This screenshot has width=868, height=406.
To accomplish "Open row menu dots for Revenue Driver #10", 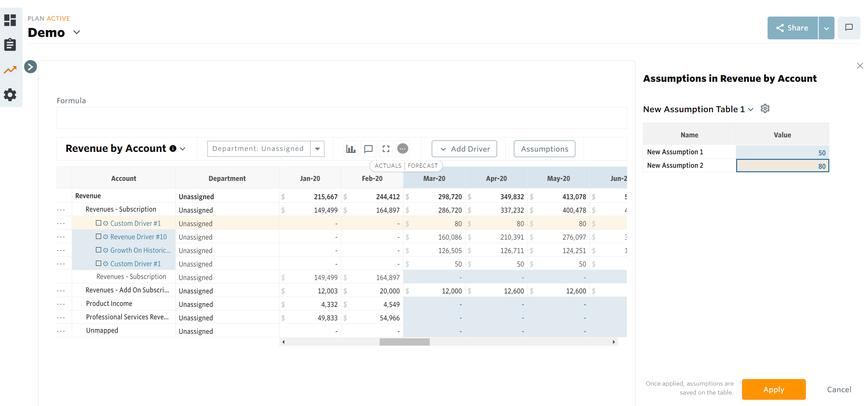I will pyautogui.click(x=61, y=237).
